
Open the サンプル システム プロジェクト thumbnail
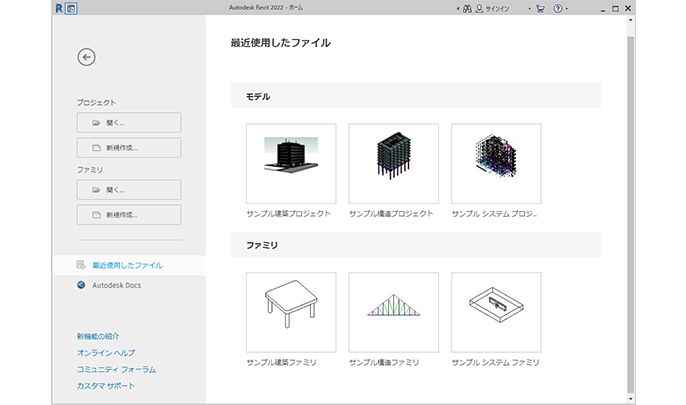pos(496,164)
